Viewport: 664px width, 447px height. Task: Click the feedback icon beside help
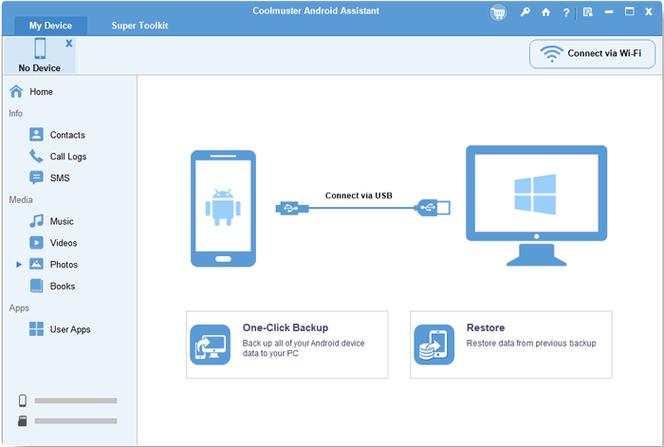[x=588, y=13]
